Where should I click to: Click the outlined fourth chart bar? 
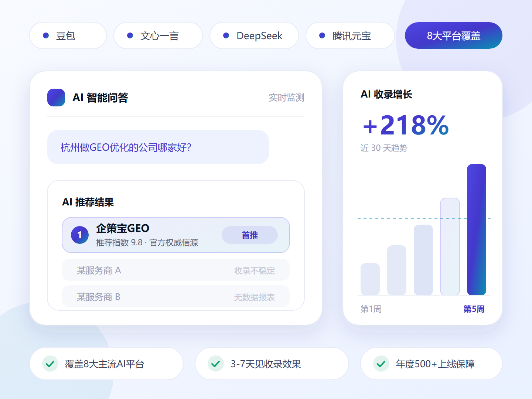(x=450, y=247)
